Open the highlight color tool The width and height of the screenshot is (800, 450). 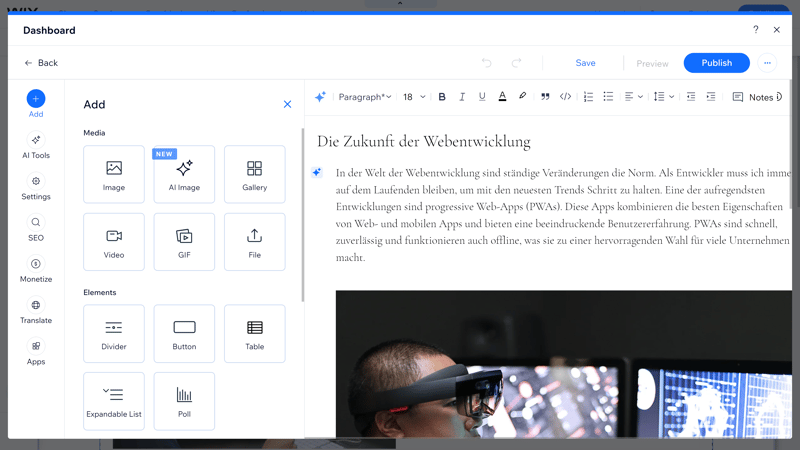click(x=522, y=96)
